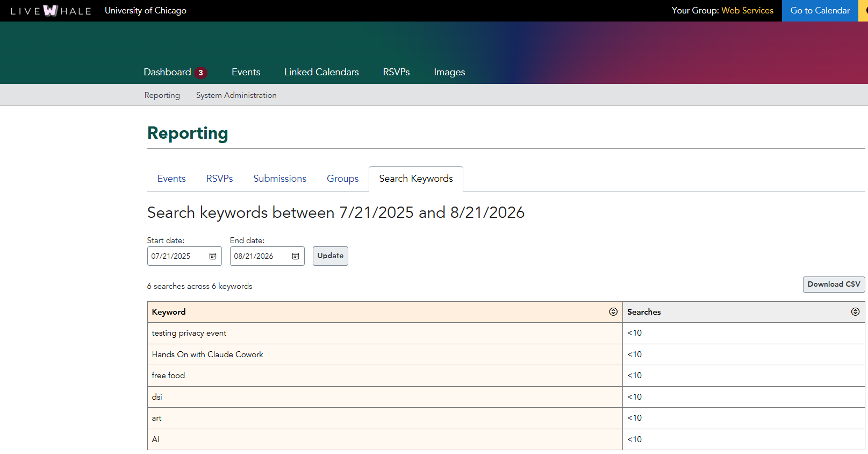The height and width of the screenshot is (454, 868).
Task: Switch to the RSVPs reporting tab
Action: tap(219, 179)
